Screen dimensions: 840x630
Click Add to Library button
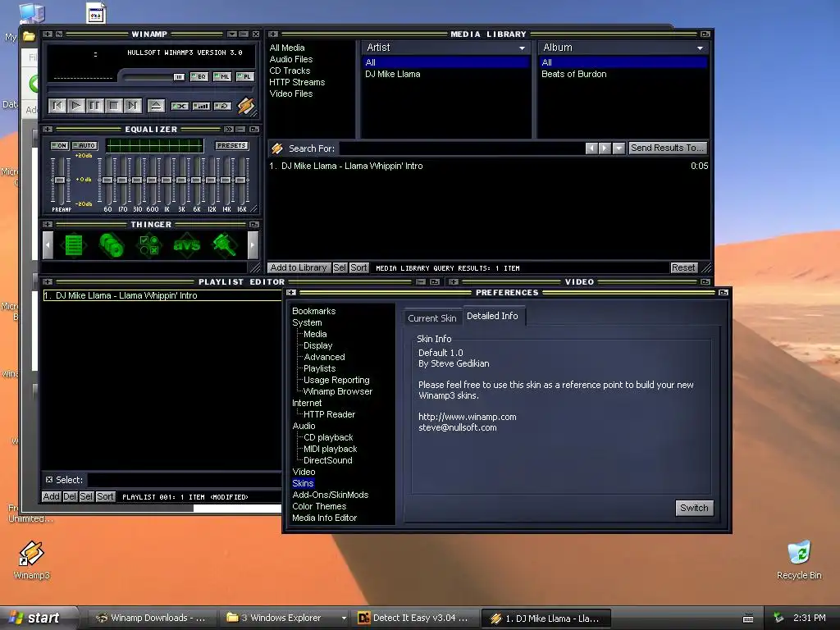tap(299, 267)
